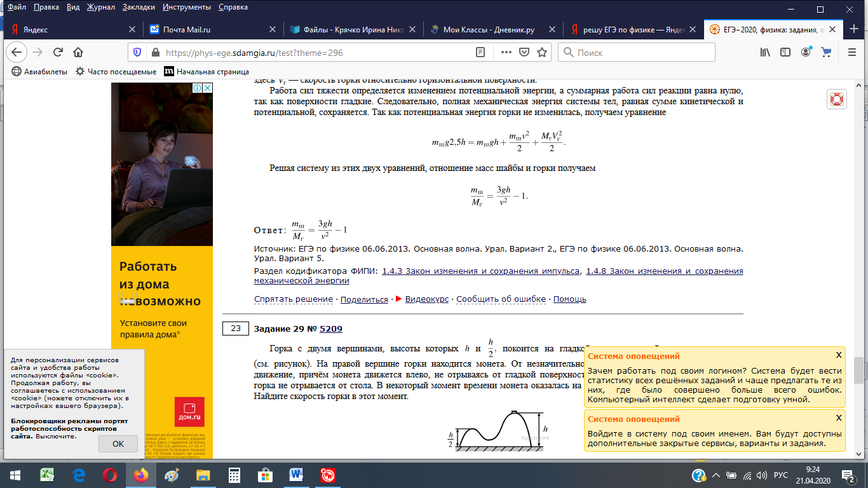The width and height of the screenshot is (868, 488).
Task: Switch to Мои Классы Дневник.ру tab
Action: (x=492, y=29)
